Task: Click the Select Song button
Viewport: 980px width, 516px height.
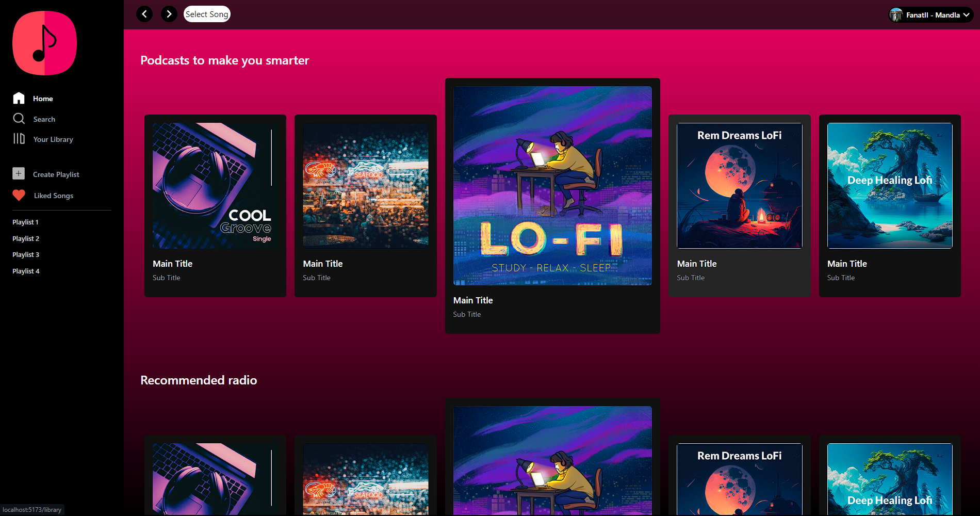Action: 207,14
